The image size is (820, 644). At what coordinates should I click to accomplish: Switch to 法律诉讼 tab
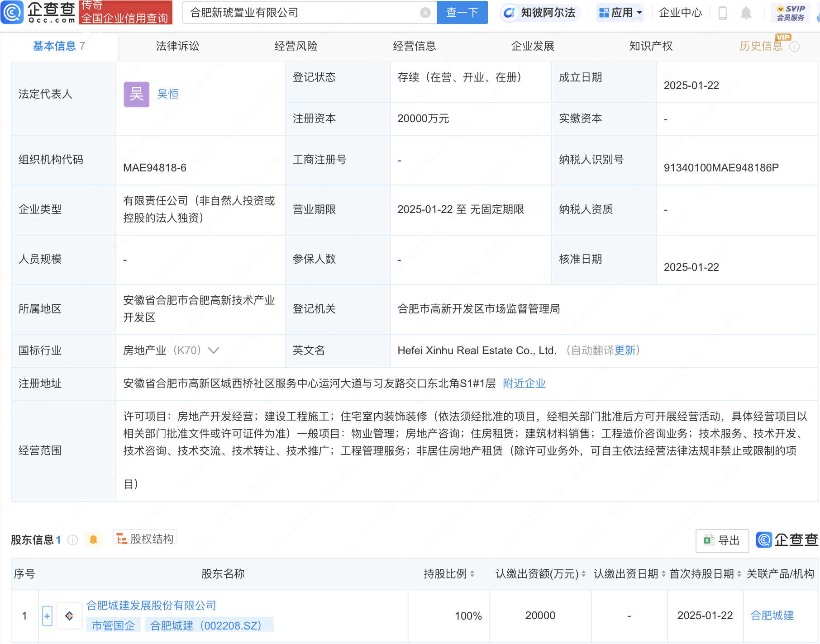click(177, 46)
